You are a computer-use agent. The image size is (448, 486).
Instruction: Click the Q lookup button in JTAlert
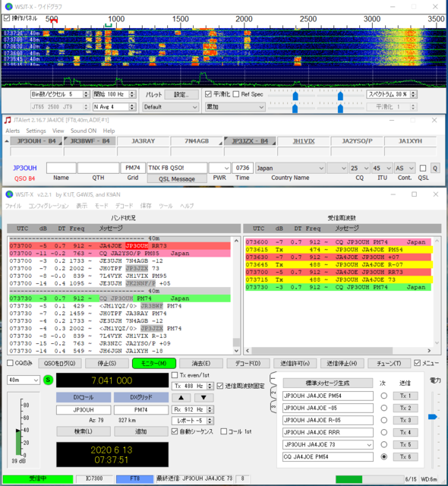coord(435,169)
